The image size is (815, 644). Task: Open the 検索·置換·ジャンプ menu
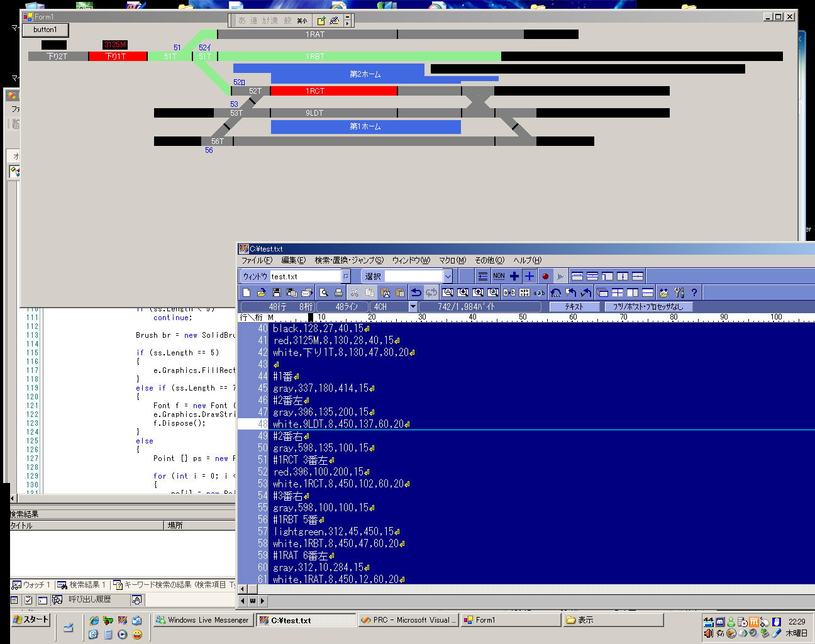point(348,260)
